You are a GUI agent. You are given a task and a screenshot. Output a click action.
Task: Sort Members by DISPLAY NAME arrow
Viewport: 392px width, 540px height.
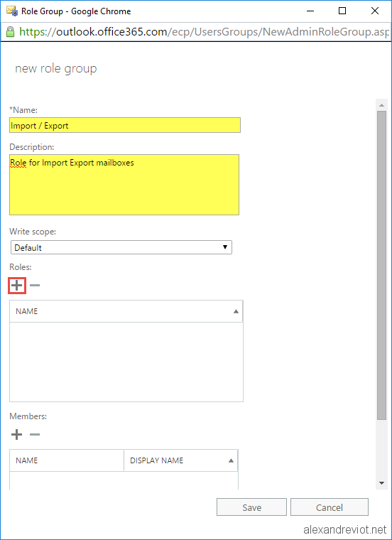[x=231, y=461]
